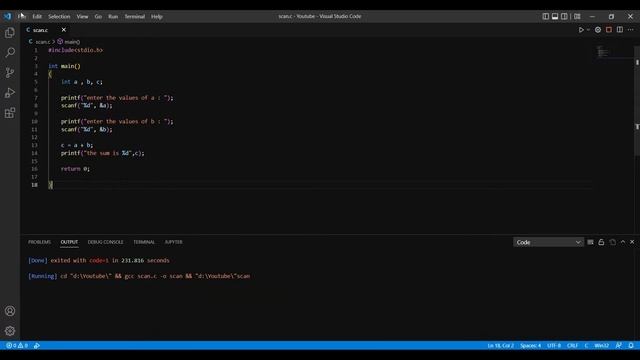This screenshot has width=640, height=360.
Task: Open the Terminal menu
Action: [x=135, y=16]
